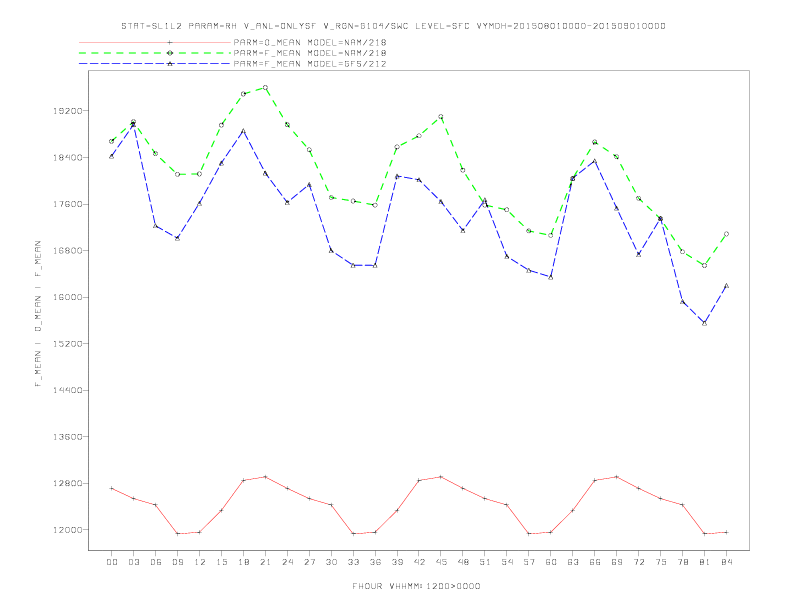
Task: Click x-axis forecast hour label 54
Action: tap(507, 562)
